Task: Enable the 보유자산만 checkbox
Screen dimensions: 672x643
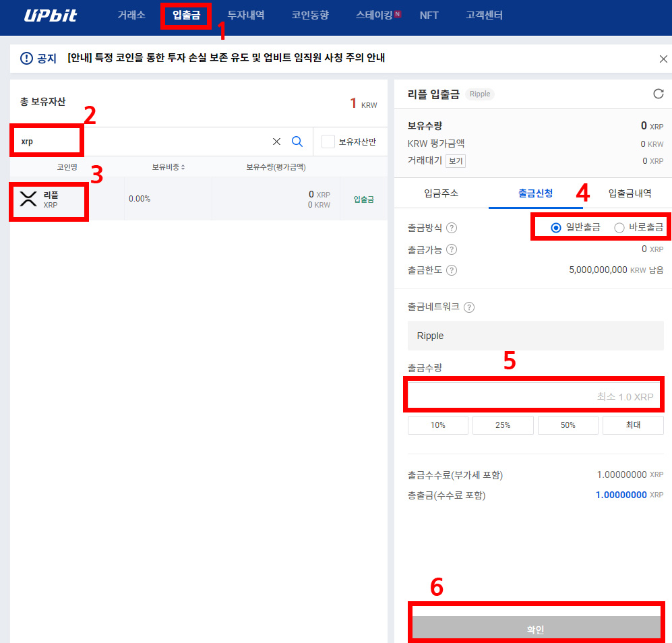Action: pyautogui.click(x=328, y=142)
